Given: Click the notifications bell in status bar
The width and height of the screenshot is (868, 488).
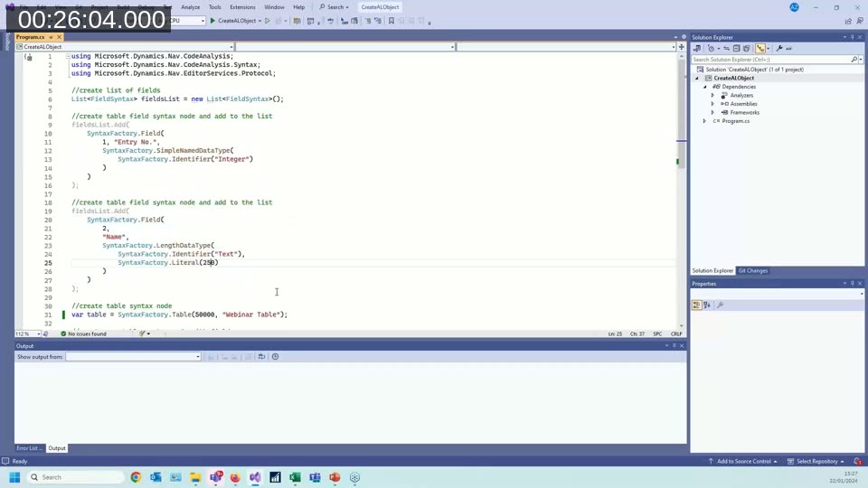Looking at the screenshot, I should pyautogui.click(x=857, y=462).
